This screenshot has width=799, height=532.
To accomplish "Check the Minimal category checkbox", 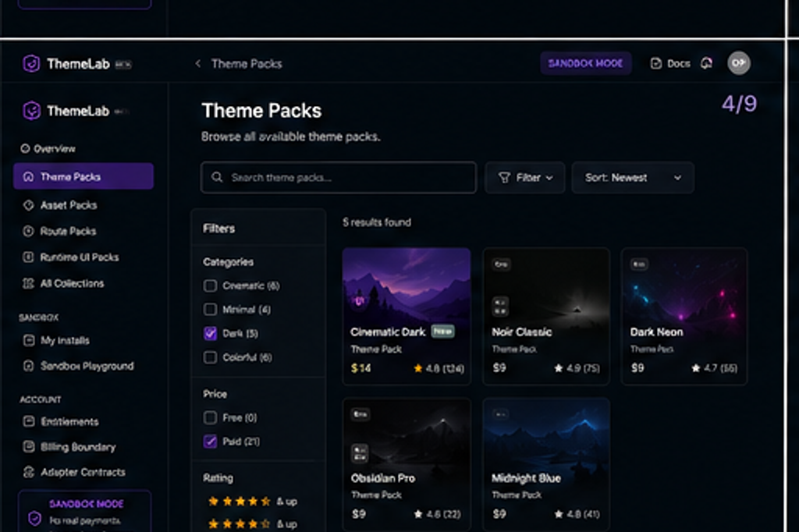I will [x=210, y=310].
